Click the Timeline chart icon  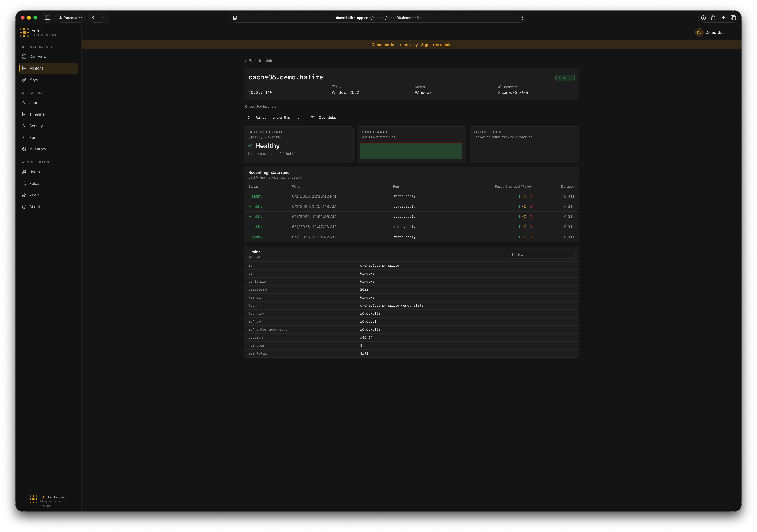click(x=24, y=114)
